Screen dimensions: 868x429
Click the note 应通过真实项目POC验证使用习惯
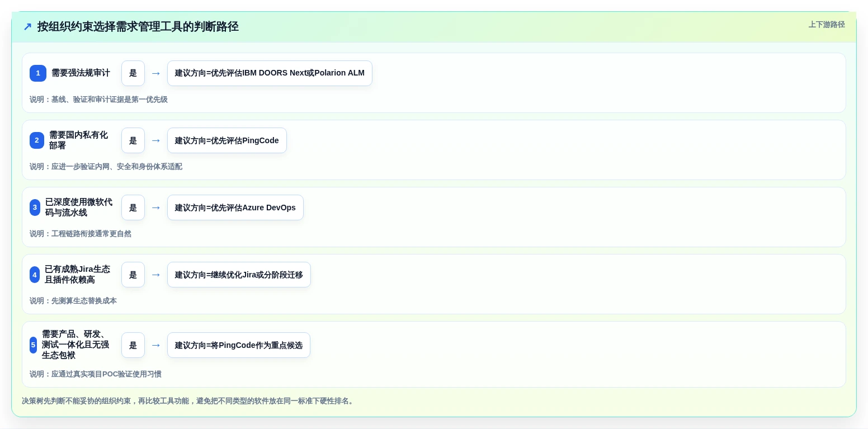click(96, 374)
